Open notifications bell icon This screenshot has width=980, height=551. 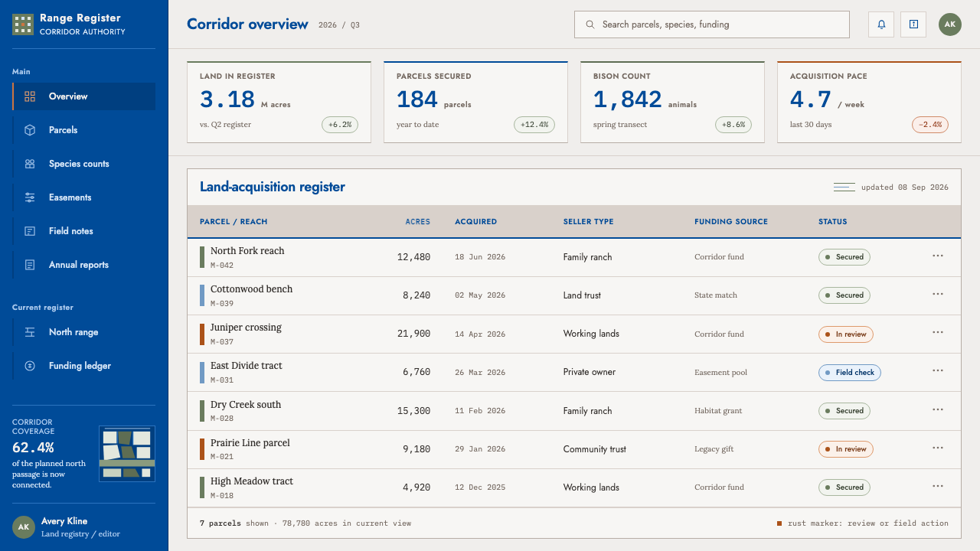click(881, 24)
